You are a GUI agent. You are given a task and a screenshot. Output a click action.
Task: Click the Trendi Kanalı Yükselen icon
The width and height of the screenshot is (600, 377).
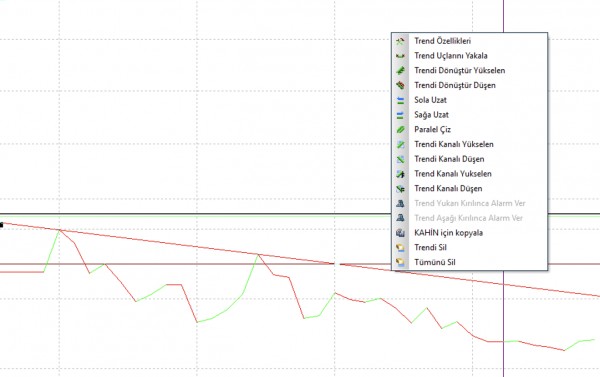pos(400,144)
